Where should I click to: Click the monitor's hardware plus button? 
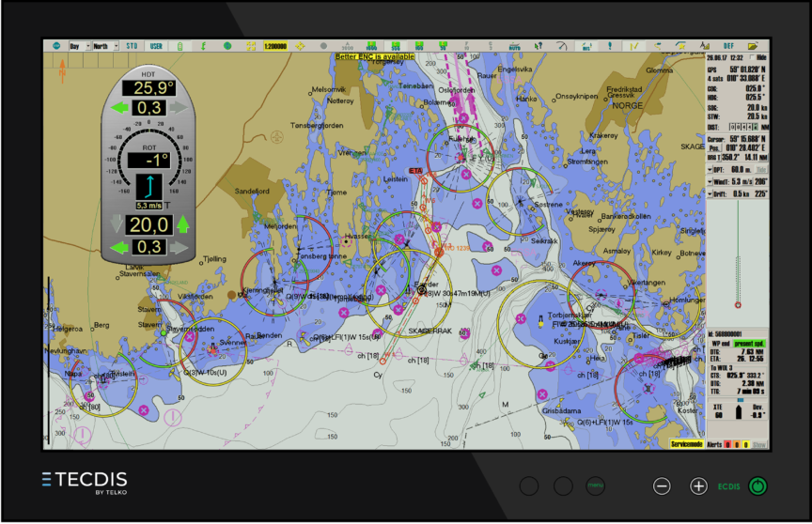click(698, 486)
